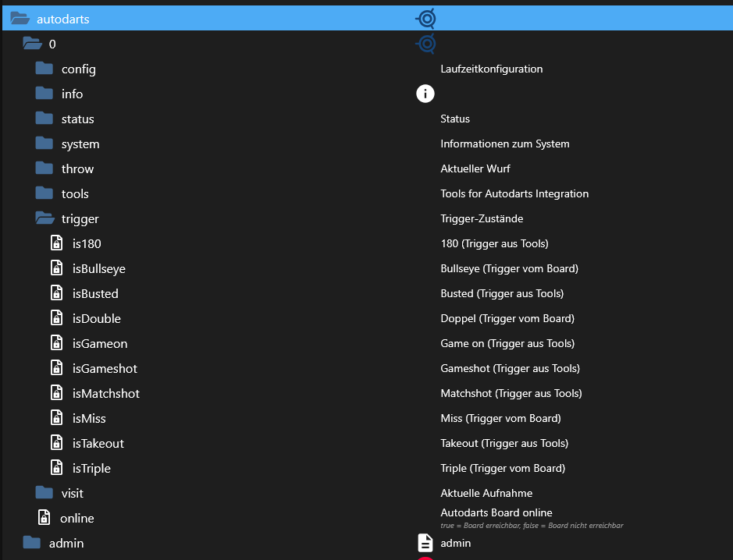Click the isGameon state file icon
The height and width of the screenshot is (560, 733).
(x=56, y=343)
